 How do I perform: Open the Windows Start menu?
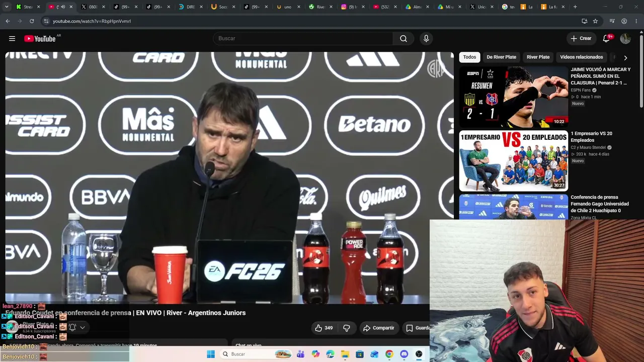[x=211, y=354]
